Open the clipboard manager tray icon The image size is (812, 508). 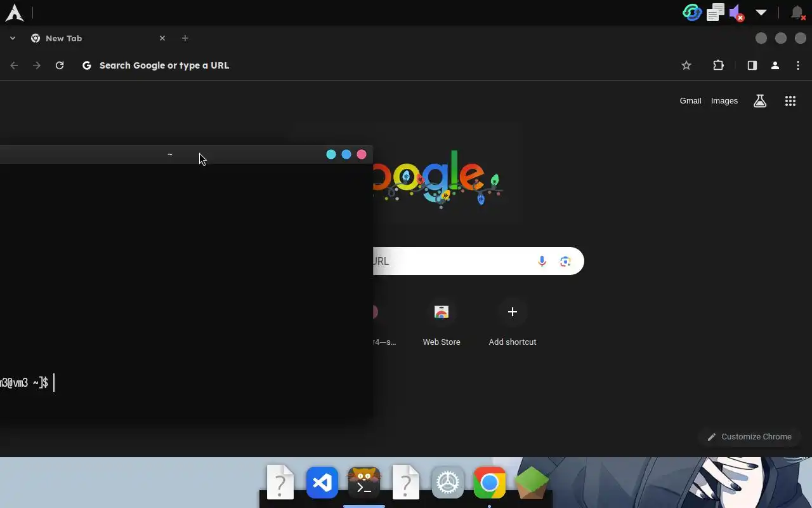coord(716,12)
